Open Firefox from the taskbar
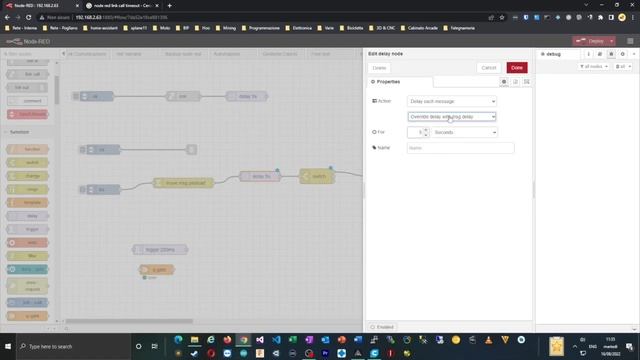Image resolution: width=640 pixels, height=360 pixels. 227,340
